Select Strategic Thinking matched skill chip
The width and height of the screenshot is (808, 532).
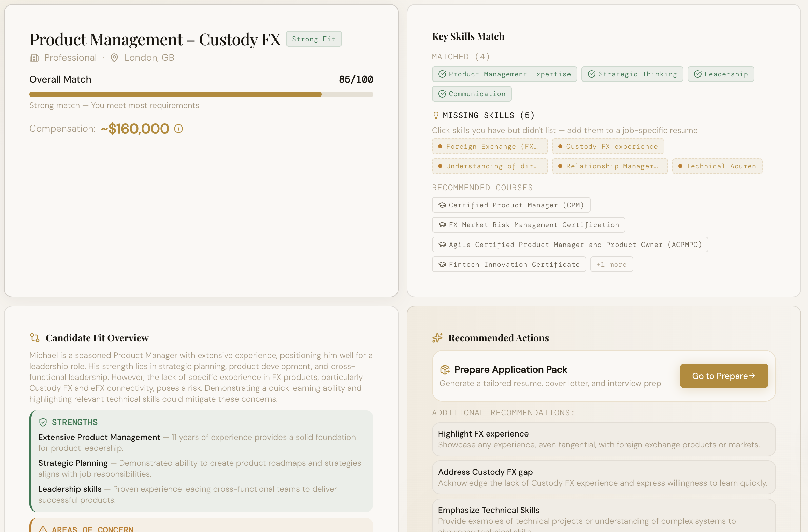point(632,74)
